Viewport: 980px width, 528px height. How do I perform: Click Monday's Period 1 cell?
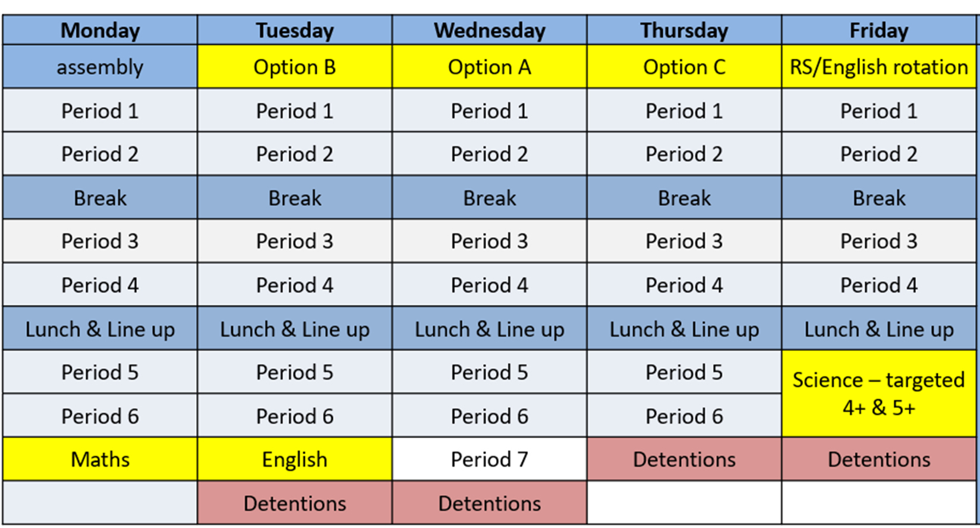[100, 111]
